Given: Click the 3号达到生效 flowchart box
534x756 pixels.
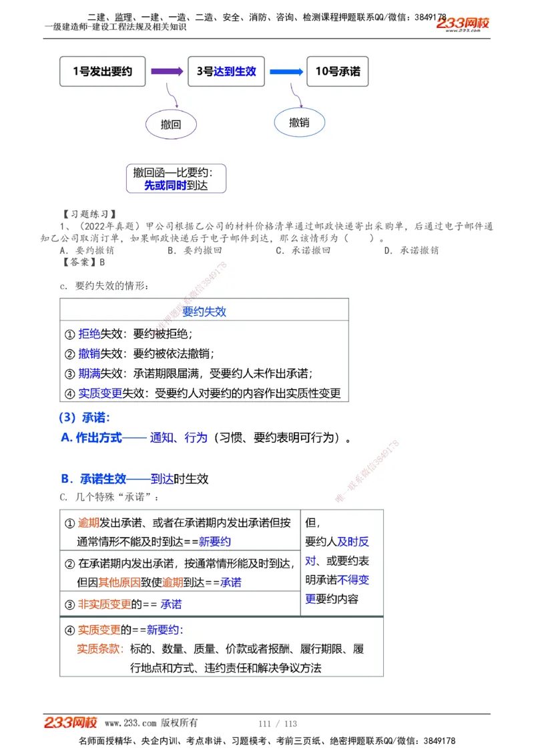Looking at the screenshot, I should [226, 71].
